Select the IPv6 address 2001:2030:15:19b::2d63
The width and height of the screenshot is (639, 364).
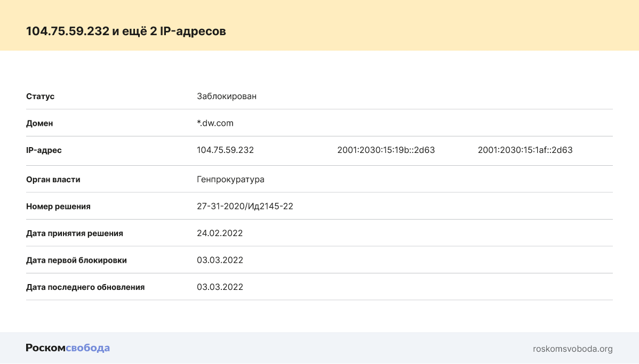click(x=386, y=150)
